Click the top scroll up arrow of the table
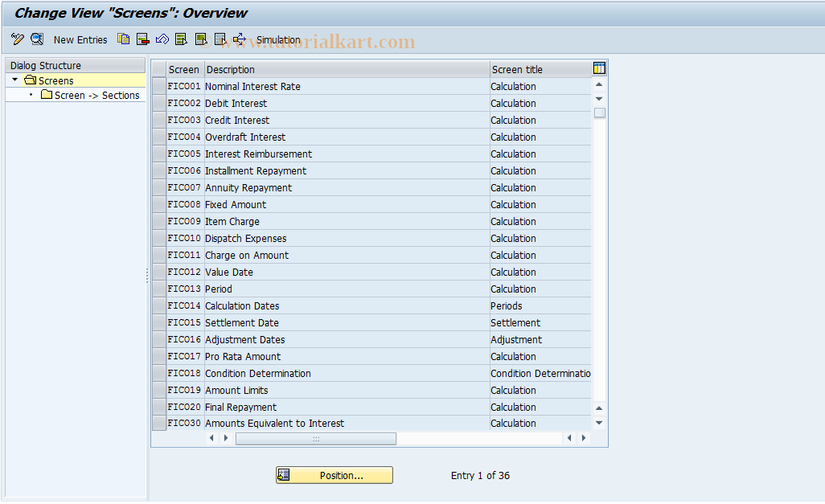The width and height of the screenshot is (825, 504). click(x=599, y=84)
